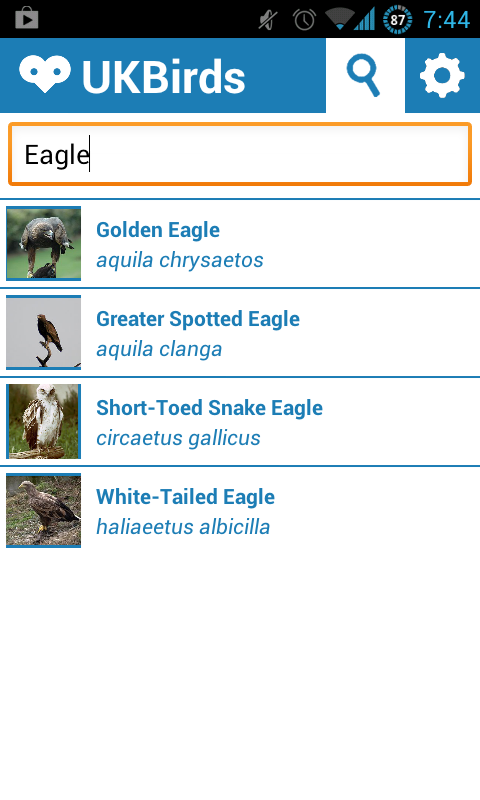Tap the muted sound status icon
The height and width of the screenshot is (800, 480).
(268, 20)
